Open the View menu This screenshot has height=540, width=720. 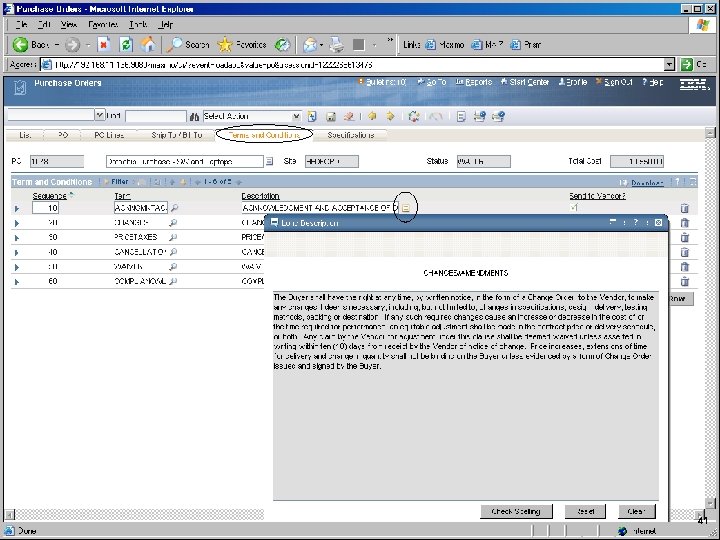[69, 24]
